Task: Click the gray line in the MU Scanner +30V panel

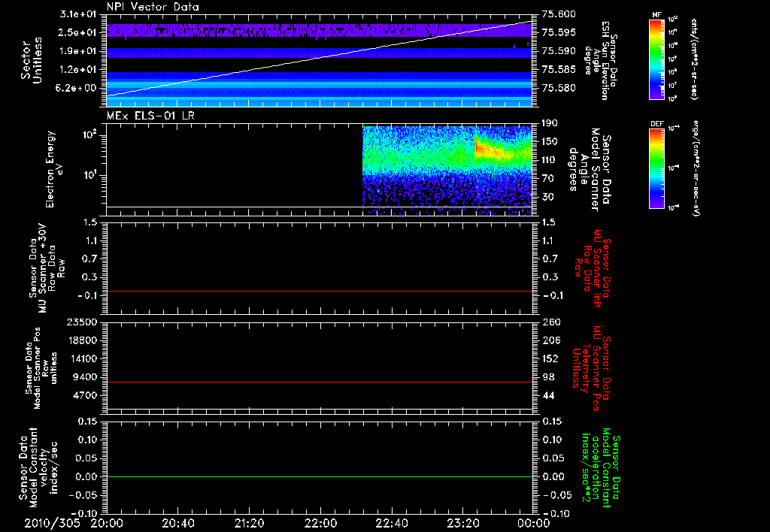Action: 320,291
